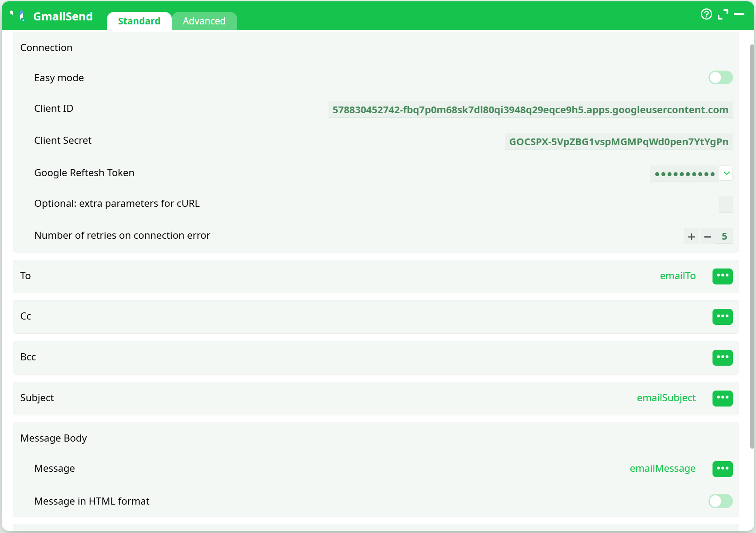The width and height of the screenshot is (756, 533).
Task: Open variable picker for the Bcc field
Action: coord(722,357)
